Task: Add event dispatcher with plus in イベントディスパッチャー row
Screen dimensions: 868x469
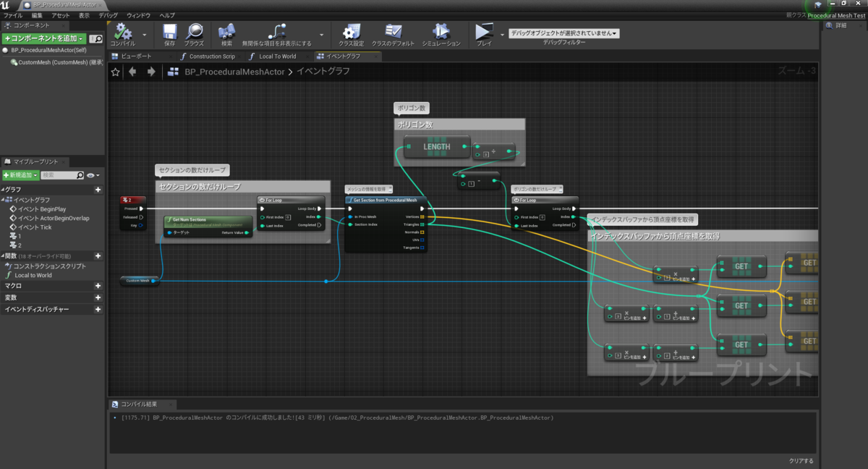Action: click(x=98, y=309)
